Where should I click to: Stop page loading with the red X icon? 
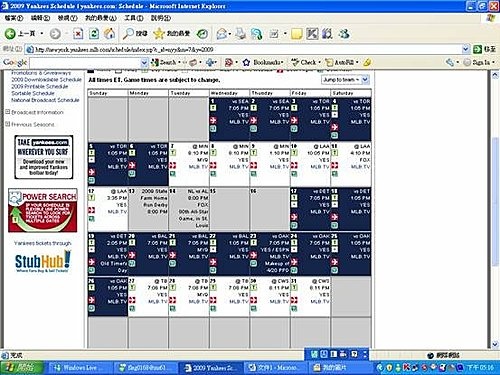tap(78, 34)
